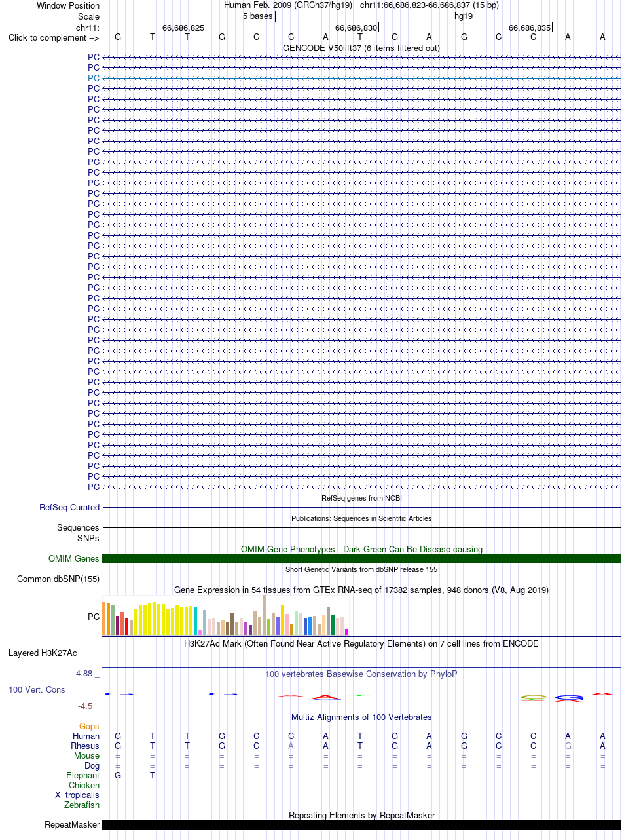
Task: Click the black RepeatMasker bar
Action: pos(361,824)
